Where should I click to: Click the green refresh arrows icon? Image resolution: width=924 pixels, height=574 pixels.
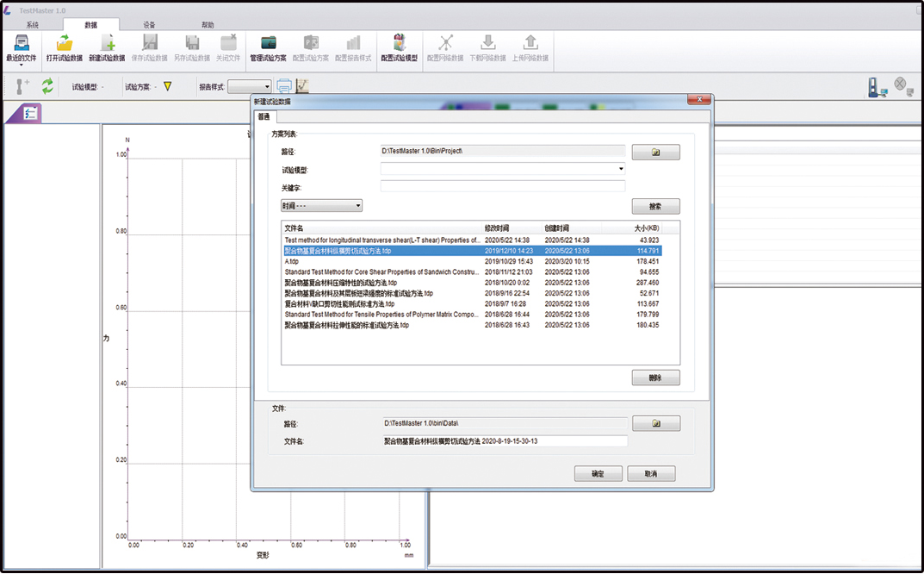pos(47,85)
